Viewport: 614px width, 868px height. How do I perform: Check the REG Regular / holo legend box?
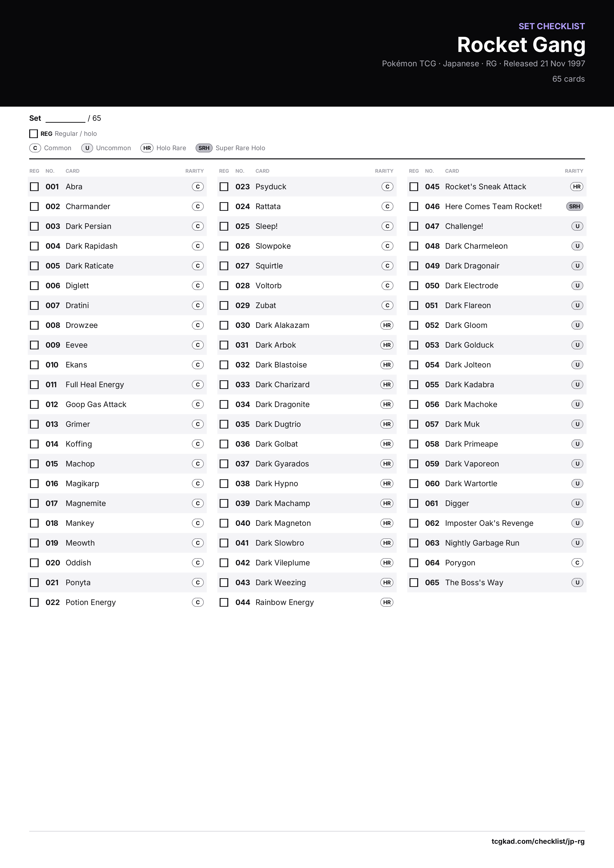point(33,133)
